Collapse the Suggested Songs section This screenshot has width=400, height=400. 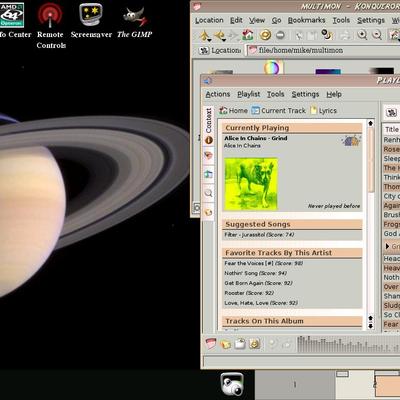[292, 224]
